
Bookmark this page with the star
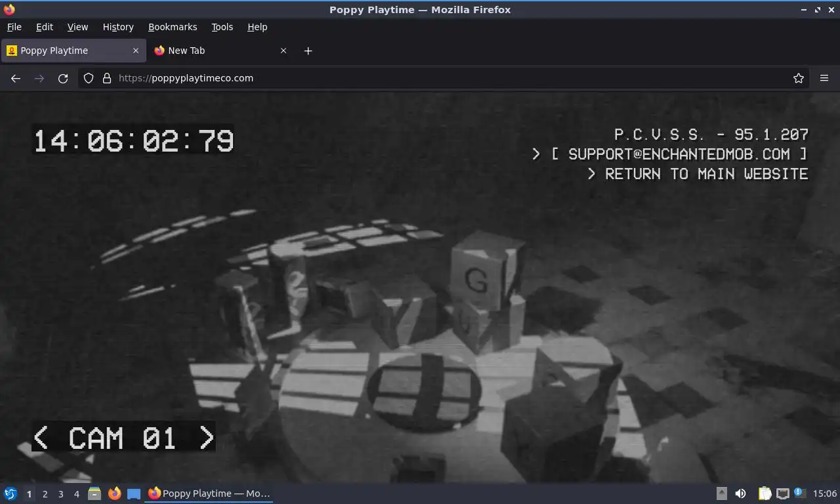[799, 78]
